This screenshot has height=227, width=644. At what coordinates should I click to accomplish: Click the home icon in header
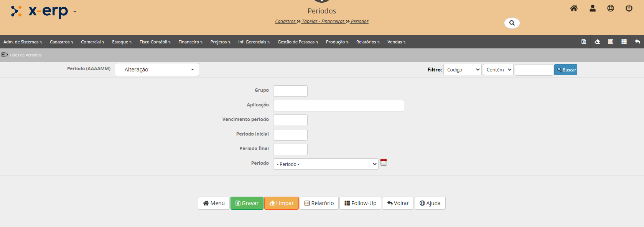[x=573, y=8]
